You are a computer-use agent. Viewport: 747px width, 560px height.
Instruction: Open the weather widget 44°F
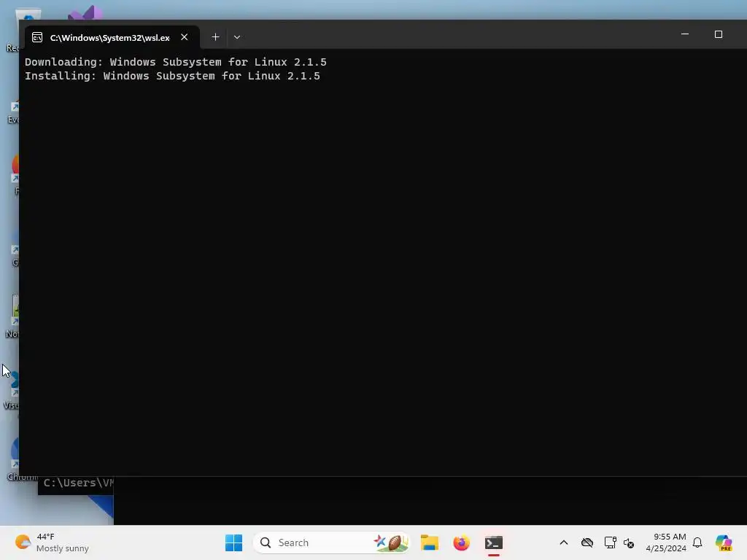point(52,542)
